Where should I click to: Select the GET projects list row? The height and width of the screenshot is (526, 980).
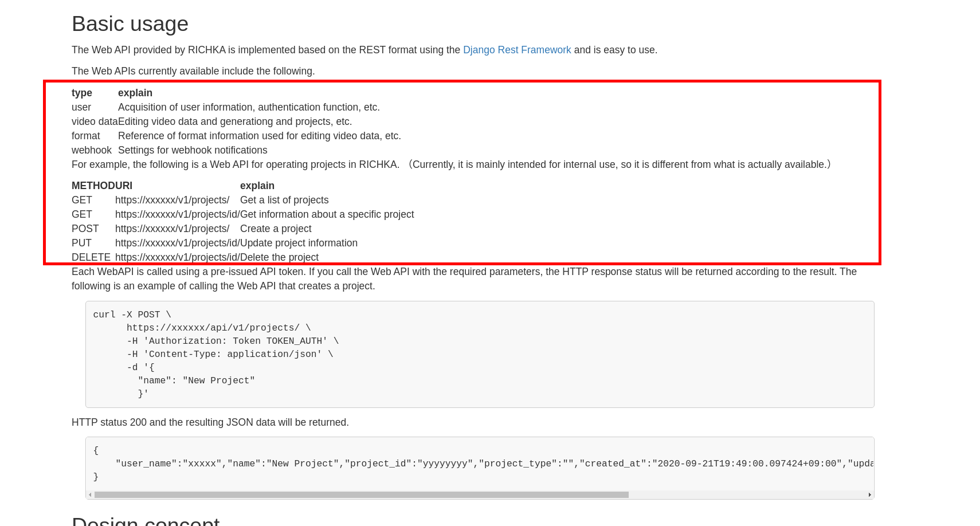[201, 200]
